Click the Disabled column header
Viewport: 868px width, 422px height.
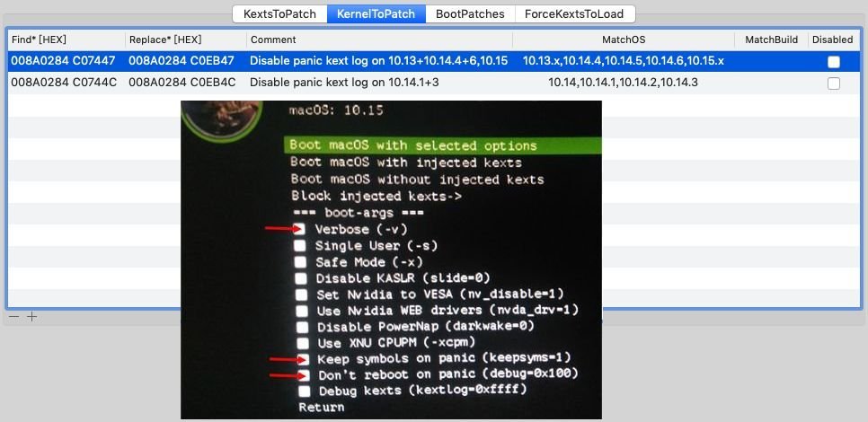833,40
